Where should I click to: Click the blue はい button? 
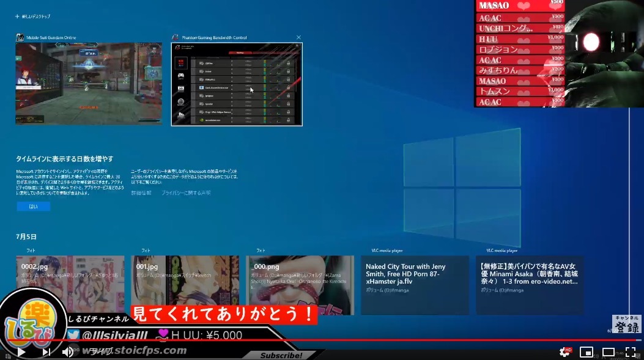[x=33, y=207]
